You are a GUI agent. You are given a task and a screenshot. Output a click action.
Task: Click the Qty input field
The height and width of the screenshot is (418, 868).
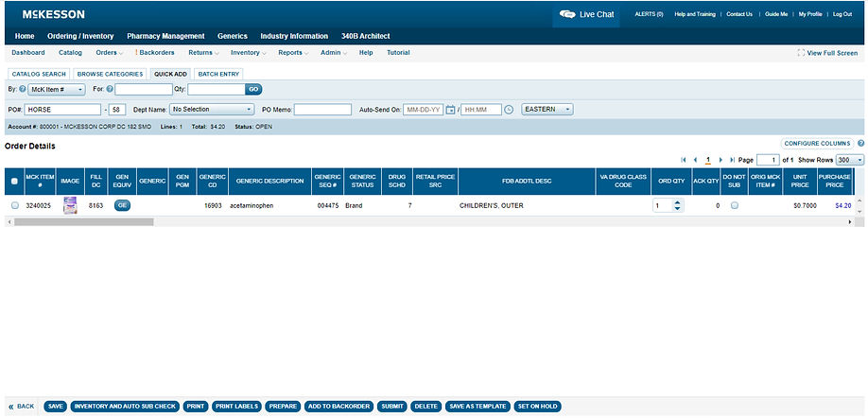pos(217,89)
